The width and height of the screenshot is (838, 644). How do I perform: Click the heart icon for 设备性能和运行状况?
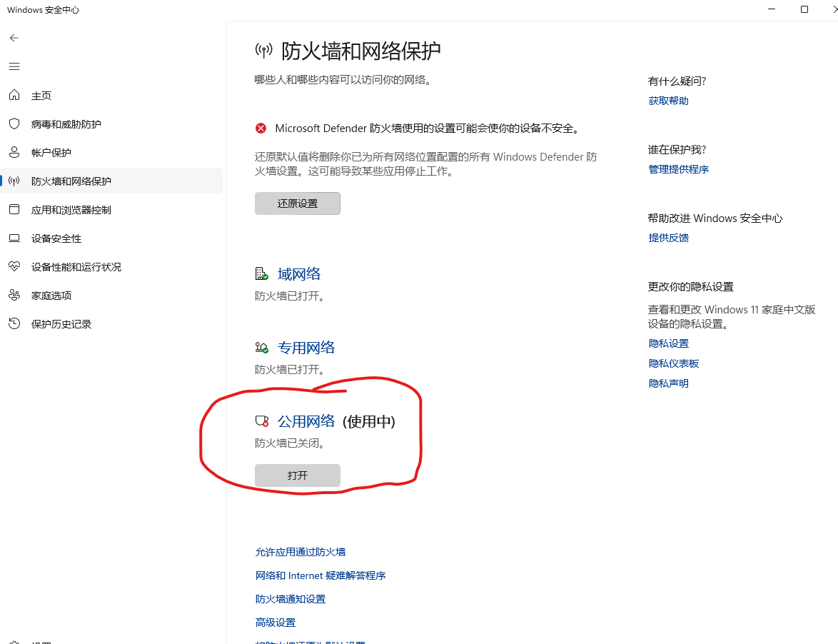pyautogui.click(x=14, y=266)
